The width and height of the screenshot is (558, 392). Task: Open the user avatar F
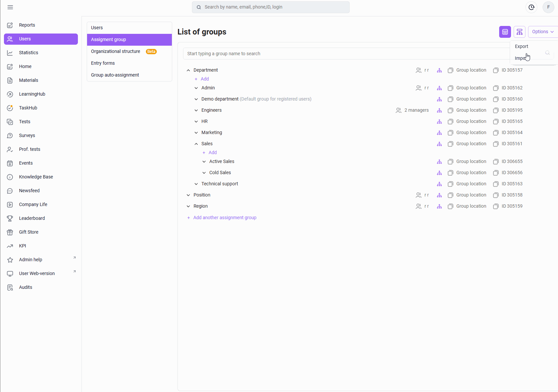point(548,7)
